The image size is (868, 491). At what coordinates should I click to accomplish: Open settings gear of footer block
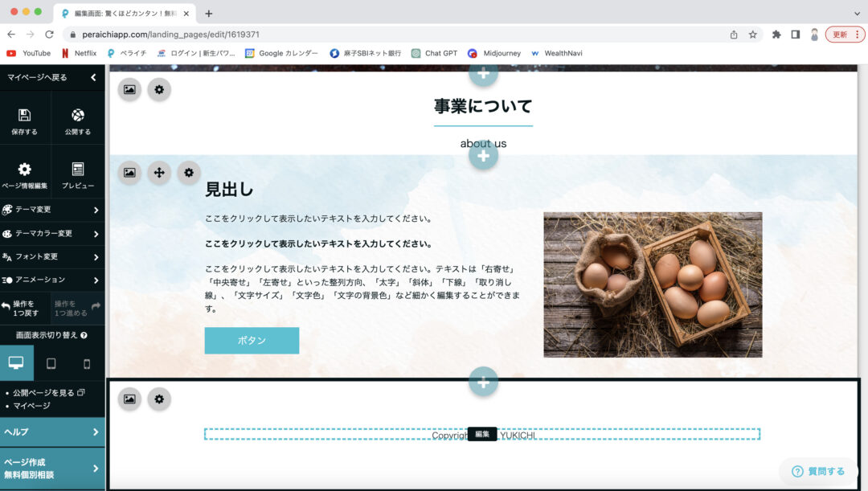pyautogui.click(x=159, y=399)
